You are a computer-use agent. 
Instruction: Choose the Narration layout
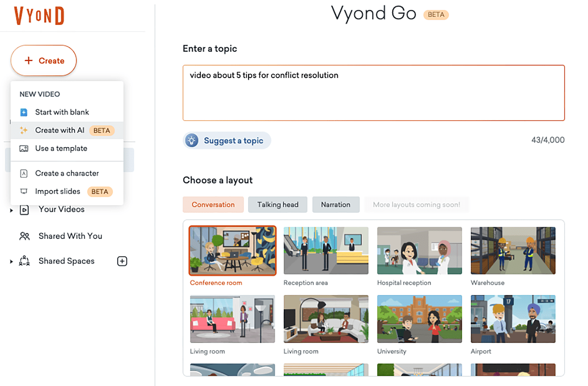coord(335,205)
